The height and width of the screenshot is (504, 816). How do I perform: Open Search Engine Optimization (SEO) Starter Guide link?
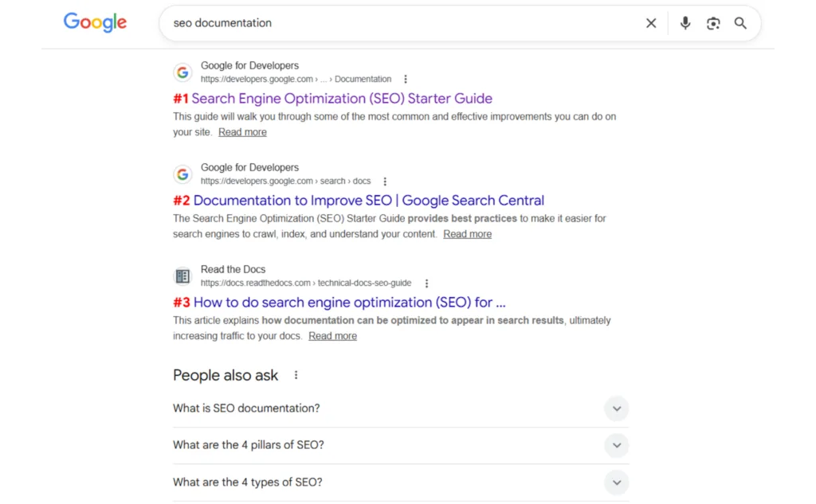[342, 99]
